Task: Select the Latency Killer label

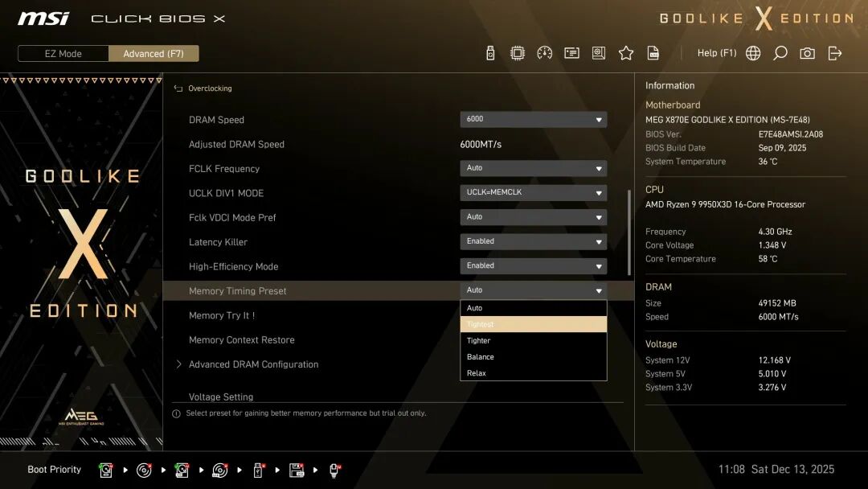Action: tap(218, 242)
